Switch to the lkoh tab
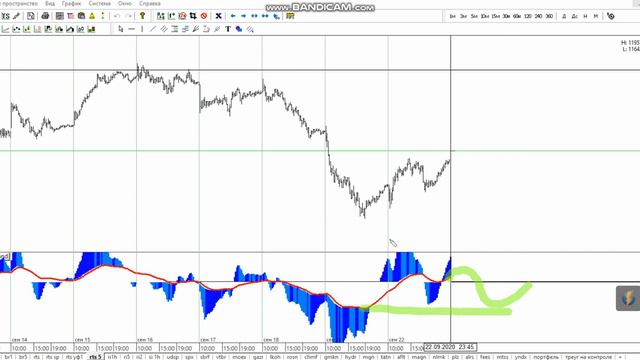The width and height of the screenshot is (640, 360). click(275, 357)
